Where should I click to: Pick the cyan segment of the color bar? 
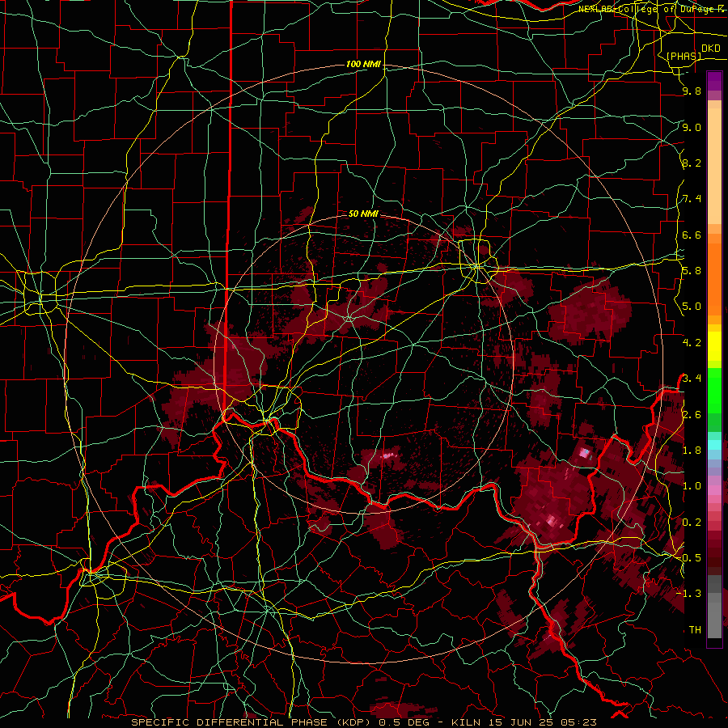tap(714, 444)
